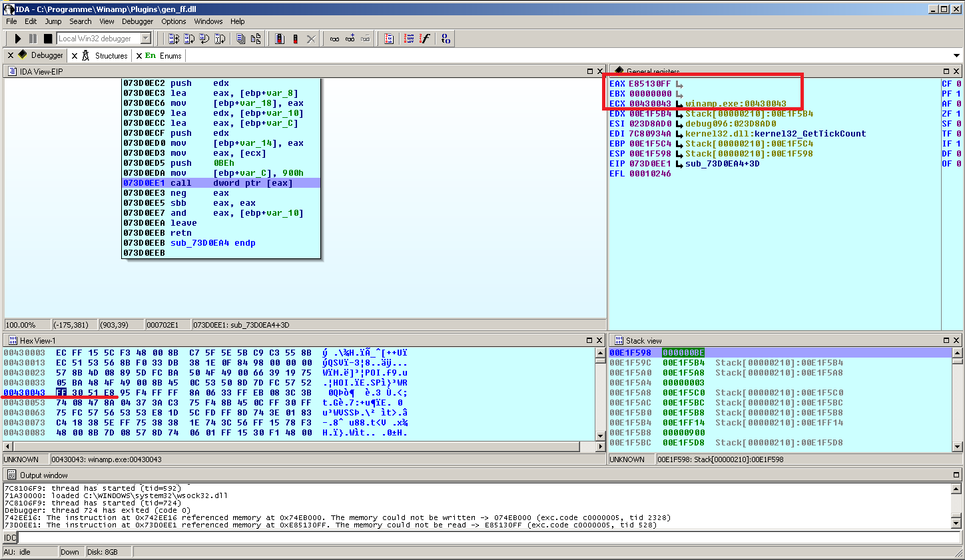Viewport: 965px width, 560px height.
Task: Toggle the IF flag value
Action: click(x=958, y=144)
